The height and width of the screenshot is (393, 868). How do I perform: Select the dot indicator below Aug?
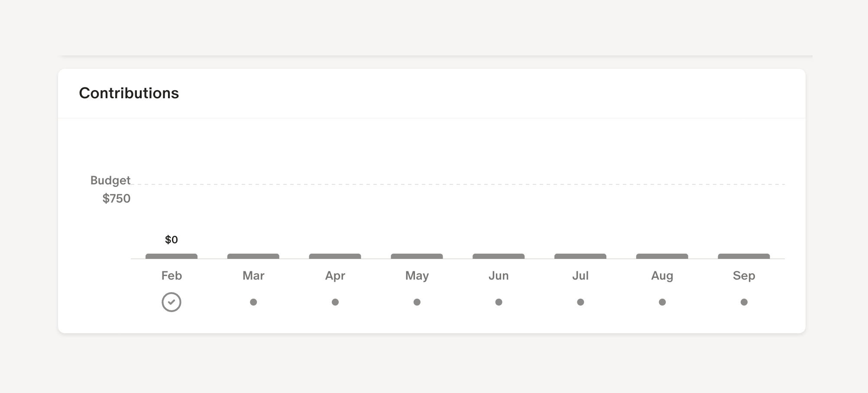click(x=662, y=302)
